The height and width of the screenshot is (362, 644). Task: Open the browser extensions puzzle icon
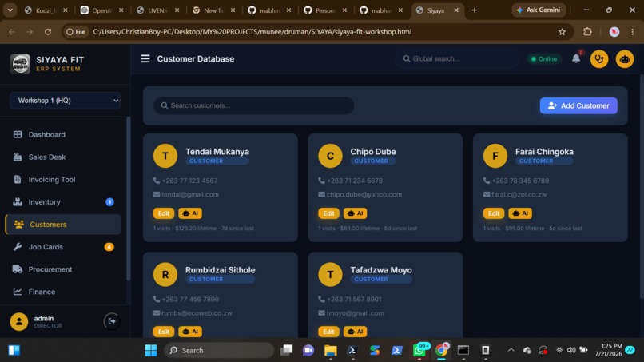point(588,32)
